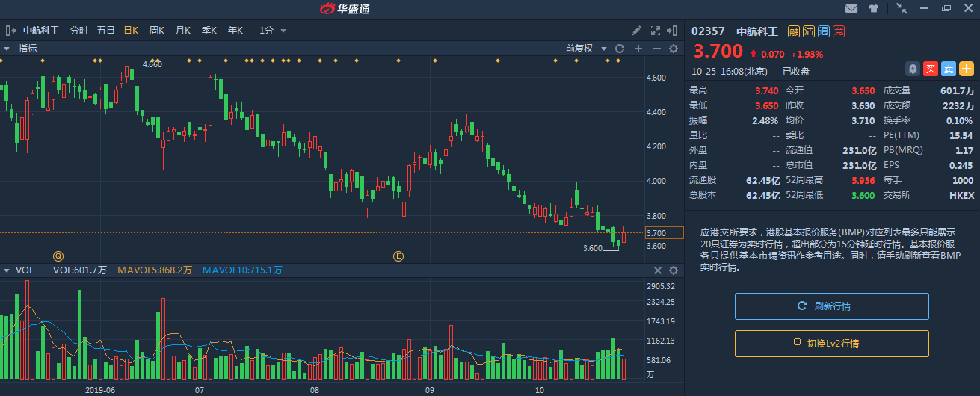
Task: Switch to 分时 intraday tab
Action: 78,31
